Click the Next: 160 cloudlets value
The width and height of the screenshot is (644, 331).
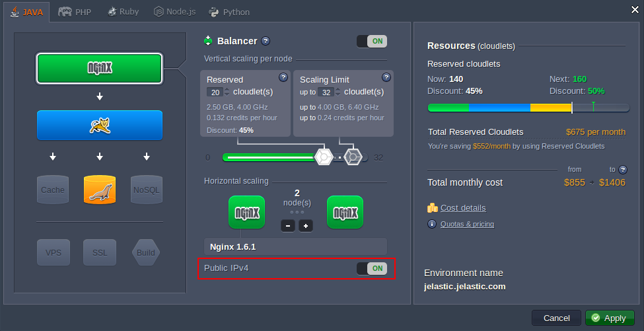tap(568, 79)
